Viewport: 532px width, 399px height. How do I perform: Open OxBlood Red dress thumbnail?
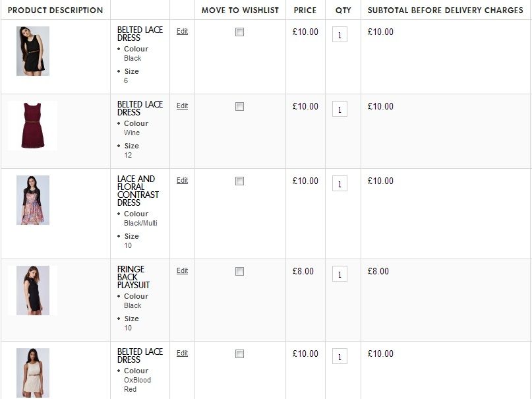click(33, 373)
